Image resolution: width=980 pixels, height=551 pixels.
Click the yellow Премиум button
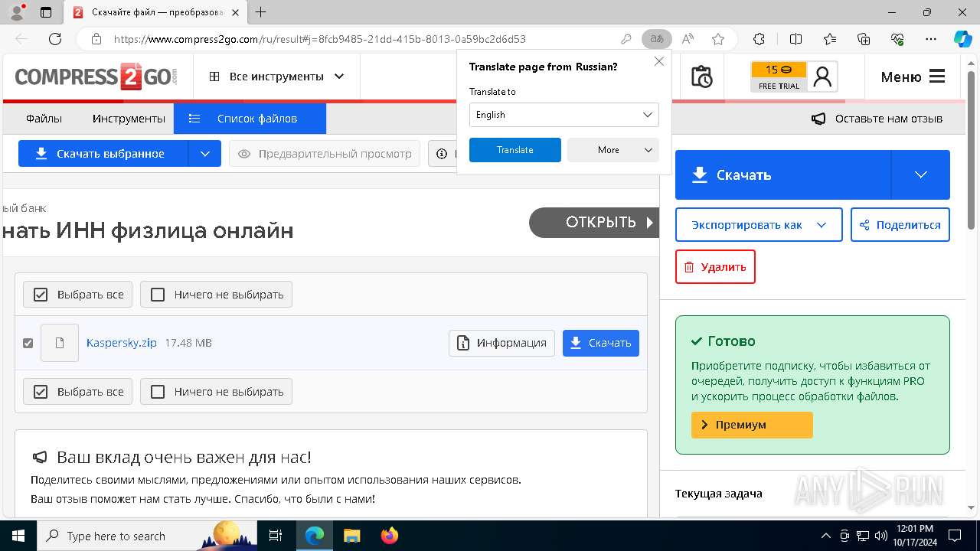pyautogui.click(x=752, y=425)
